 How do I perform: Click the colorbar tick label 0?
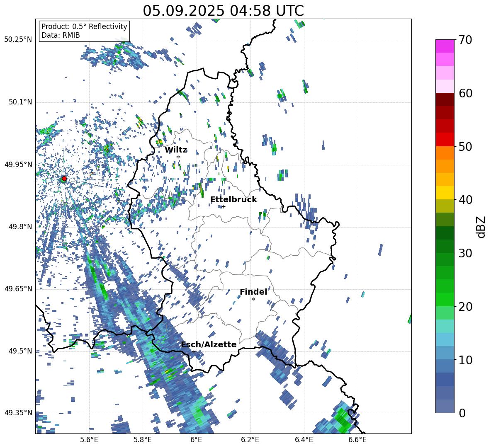coord(462,413)
